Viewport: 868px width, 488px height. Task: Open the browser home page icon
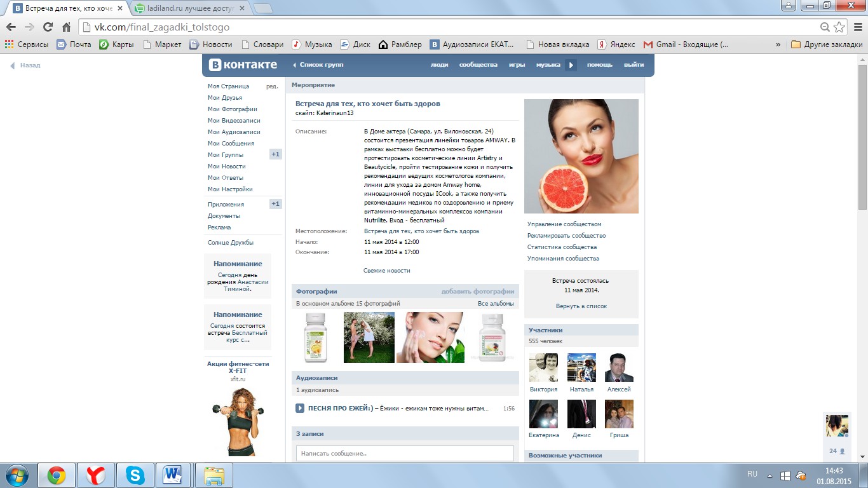point(66,27)
